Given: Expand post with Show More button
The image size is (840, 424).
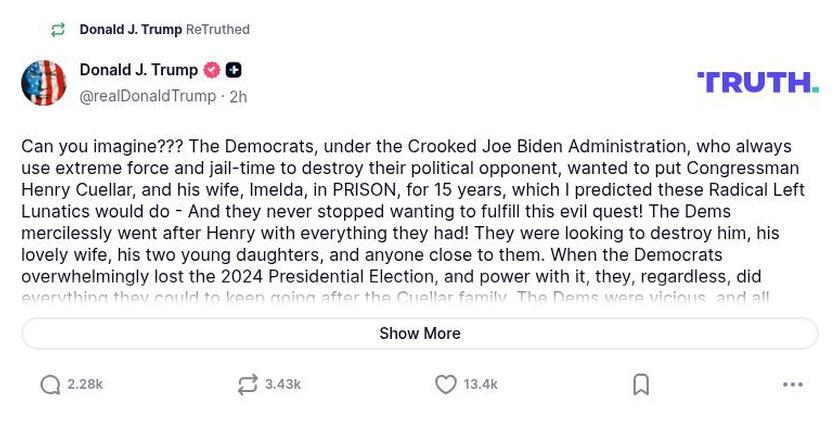Looking at the screenshot, I should click(420, 334).
